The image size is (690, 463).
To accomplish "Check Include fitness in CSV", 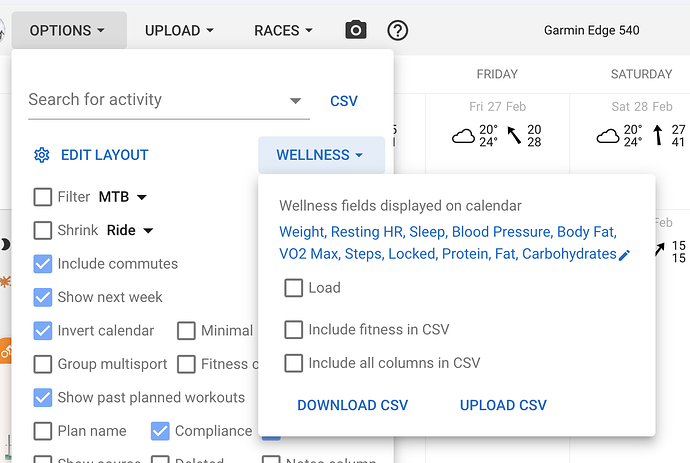I will (x=293, y=330).
